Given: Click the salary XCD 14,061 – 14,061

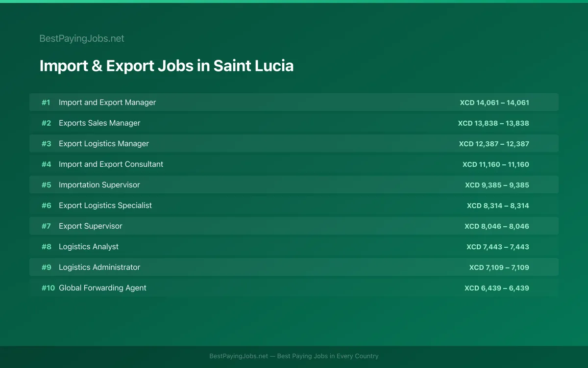Looking at the screenshot, I should [494, 103].
